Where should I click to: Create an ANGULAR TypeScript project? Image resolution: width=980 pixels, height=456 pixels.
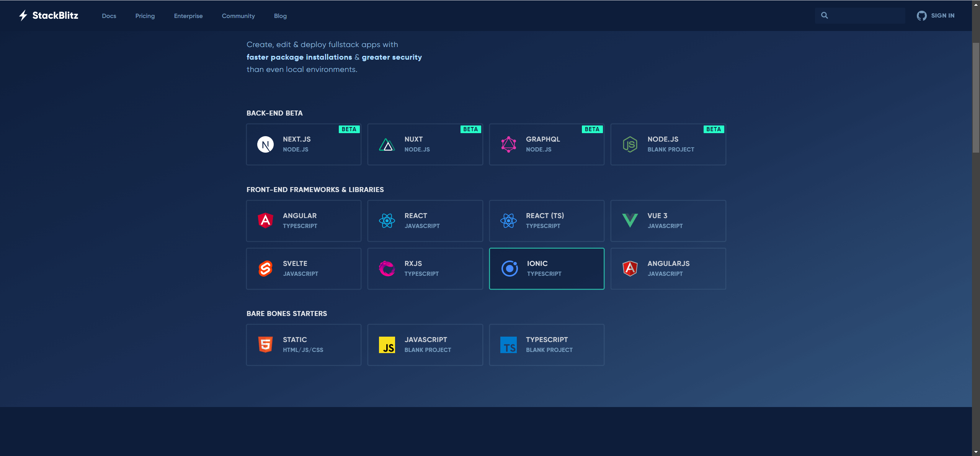[x=304, y=221]
